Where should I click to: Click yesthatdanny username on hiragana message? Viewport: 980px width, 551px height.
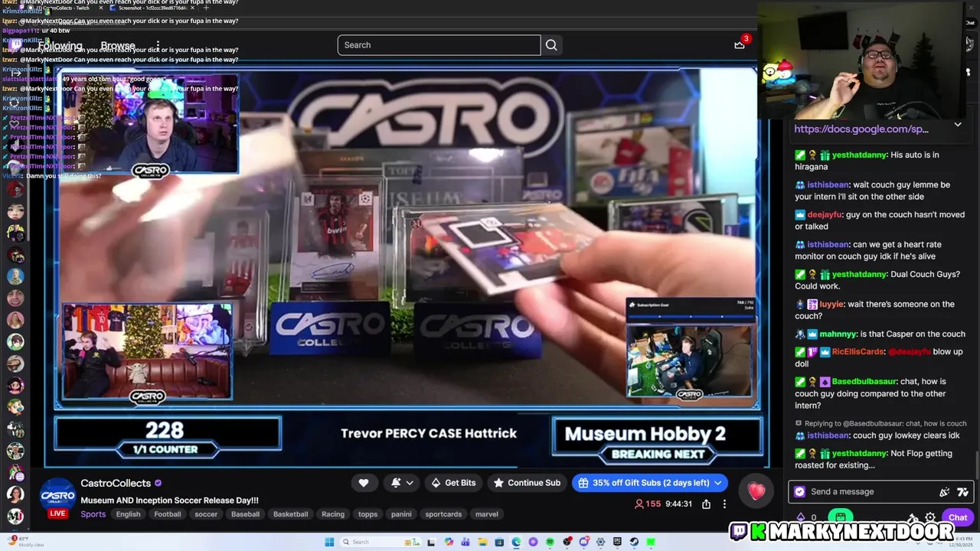coord(859,155)
